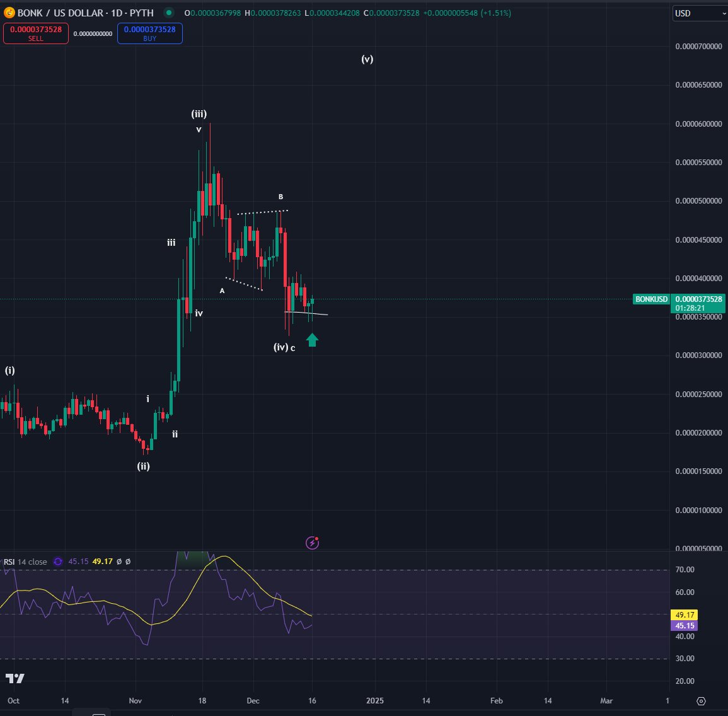Click the Nov label on time axis
728x716 pixels.
pyautogui.click(x=135, y=701)
